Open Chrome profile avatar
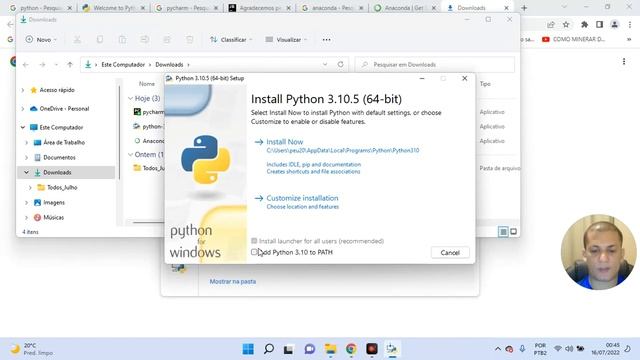The image size is (640, 360). click(614, 25)
